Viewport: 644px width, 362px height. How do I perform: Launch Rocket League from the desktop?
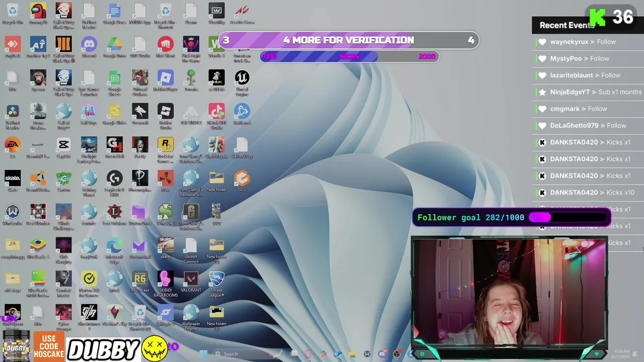[216, 284]
